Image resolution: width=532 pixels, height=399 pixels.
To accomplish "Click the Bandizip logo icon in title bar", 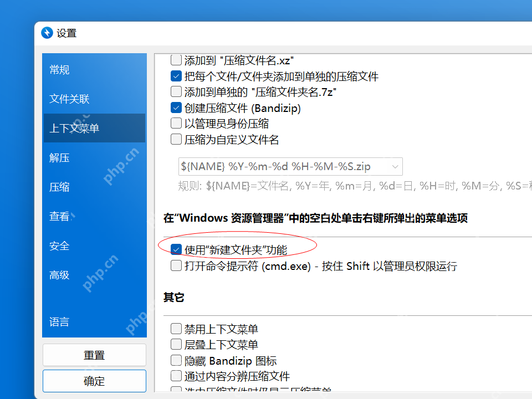I will point(47,33).
